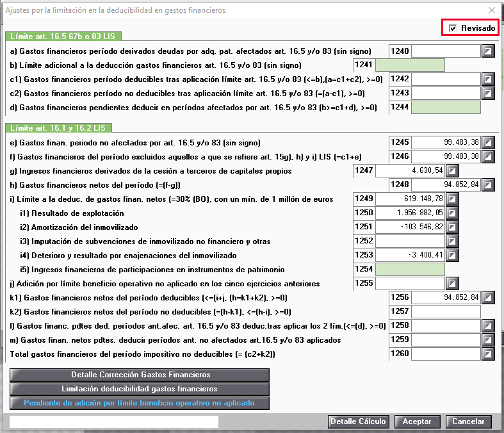Select field 1251 with value -103.546,82

[410, 227]
